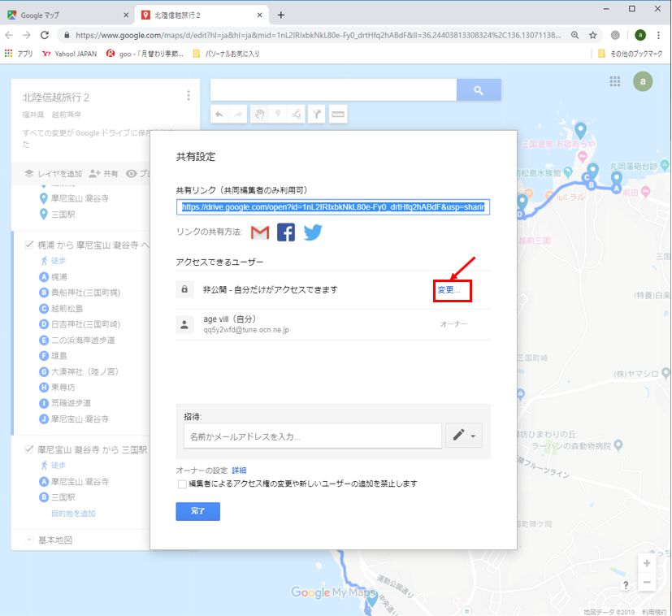672x616 pixels.
Task: Click レイヤを追加 to add a layer
Action: (53, 174)
